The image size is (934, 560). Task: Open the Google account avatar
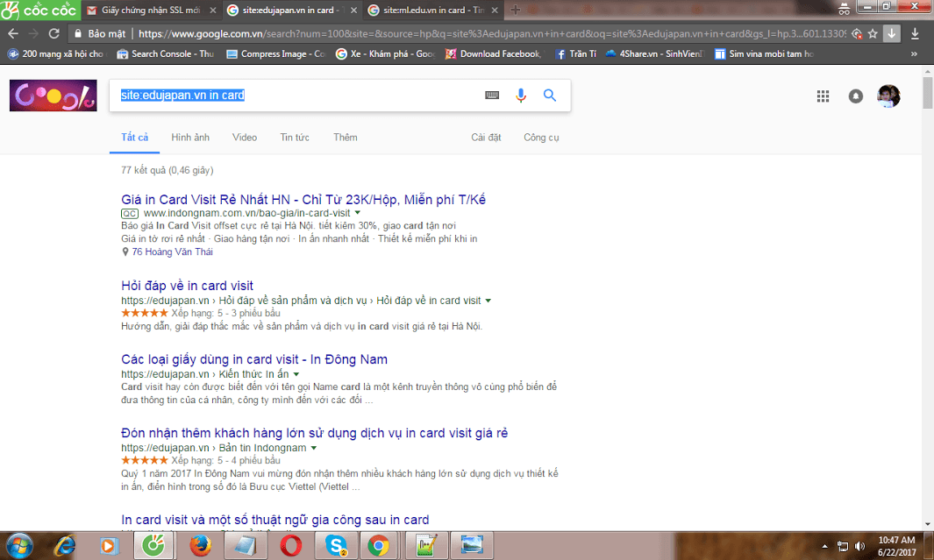(888, 96)
